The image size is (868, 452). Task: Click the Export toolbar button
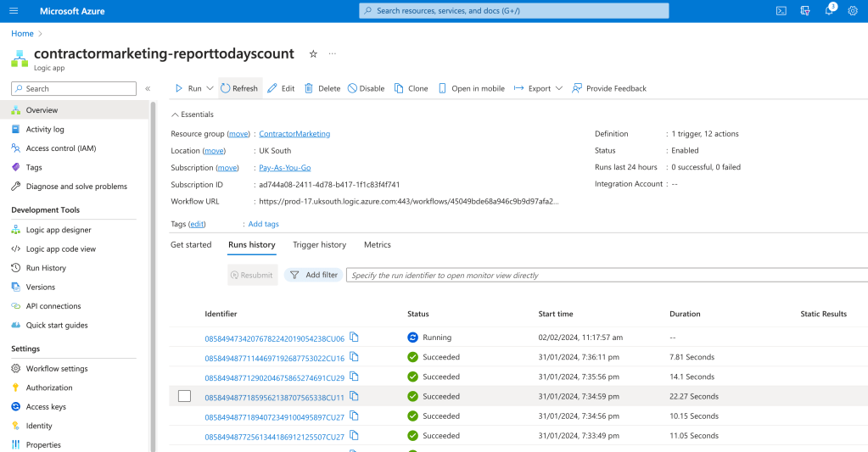[x=533, y=88]
